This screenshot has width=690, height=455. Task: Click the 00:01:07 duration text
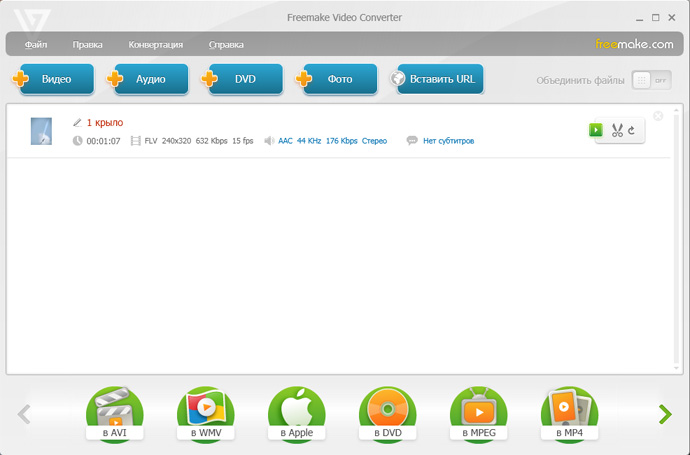click(x=103, y=141)
